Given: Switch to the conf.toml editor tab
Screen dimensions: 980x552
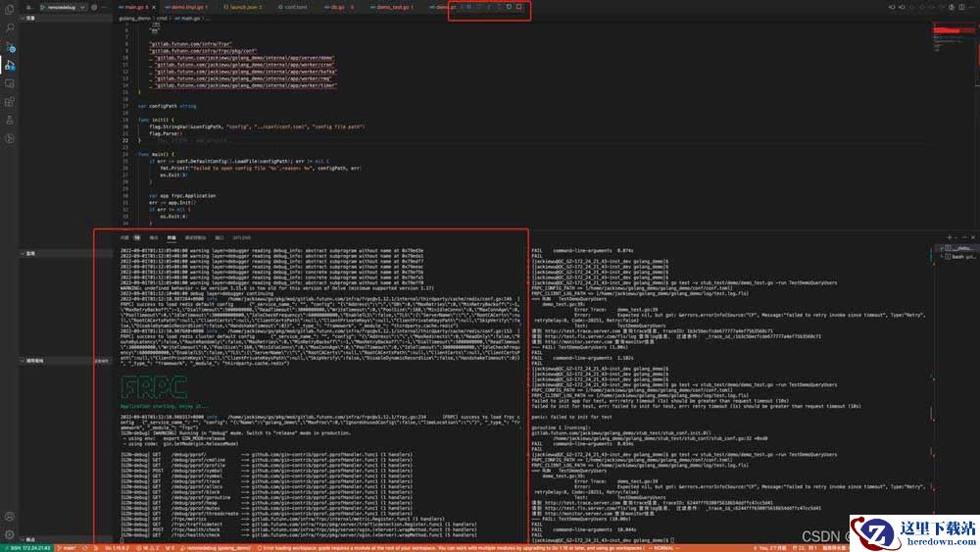Looking at the screenshot, I should [x=292, y=7].
